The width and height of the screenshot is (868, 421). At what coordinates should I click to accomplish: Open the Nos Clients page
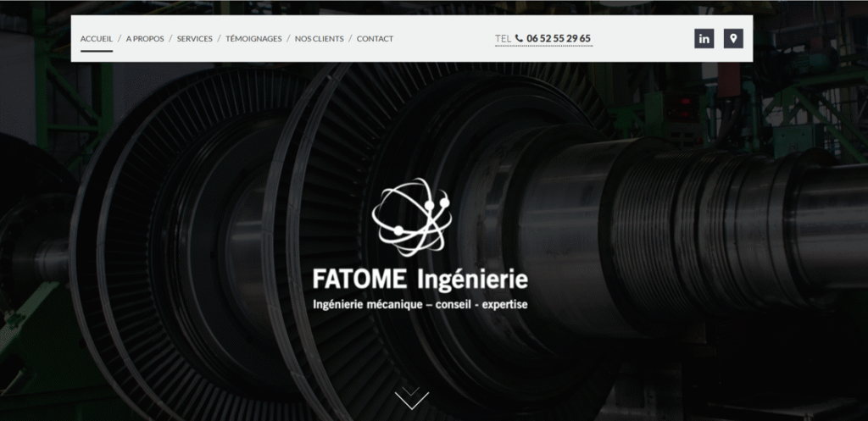[319, 38]
